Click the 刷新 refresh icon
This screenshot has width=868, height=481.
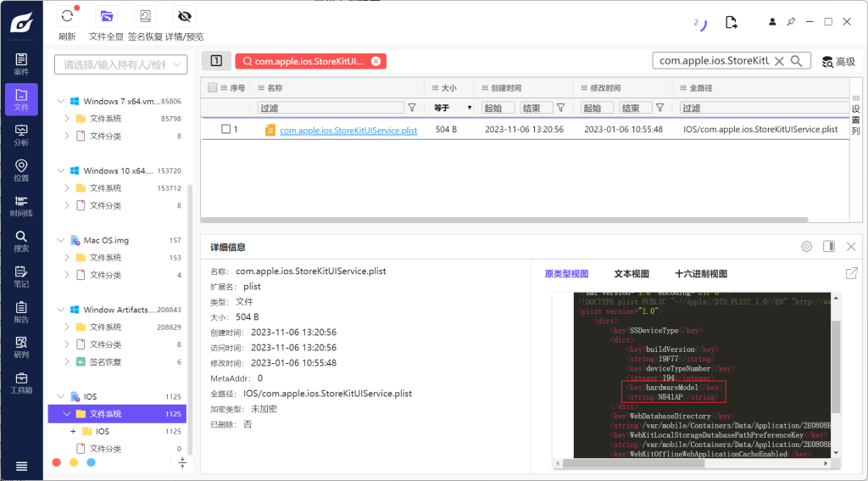coord(67,16)
